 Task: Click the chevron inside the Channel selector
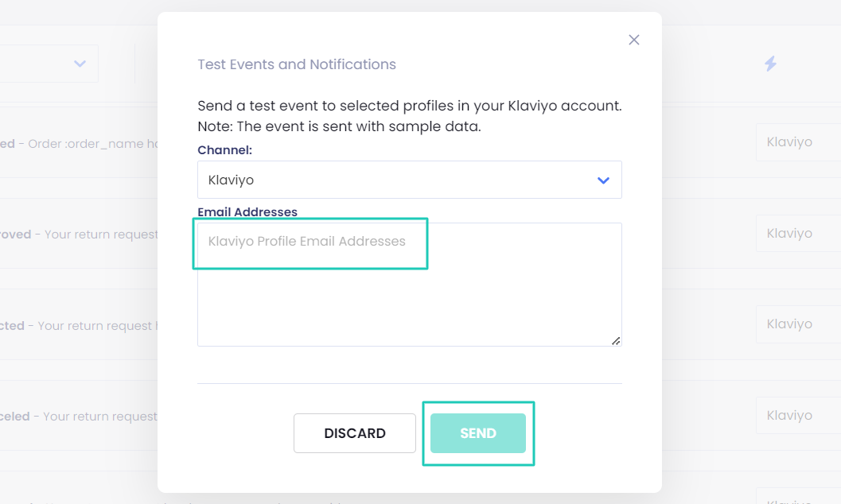(x=603, y=180)
